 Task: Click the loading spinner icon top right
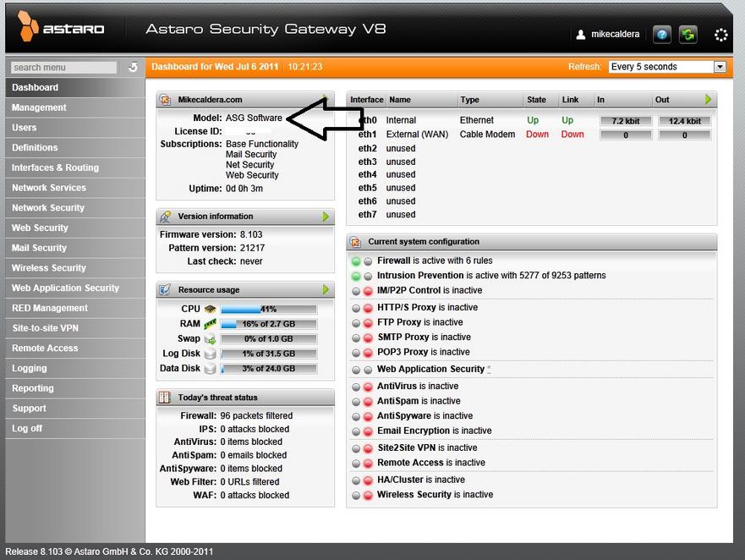[720, 35]
